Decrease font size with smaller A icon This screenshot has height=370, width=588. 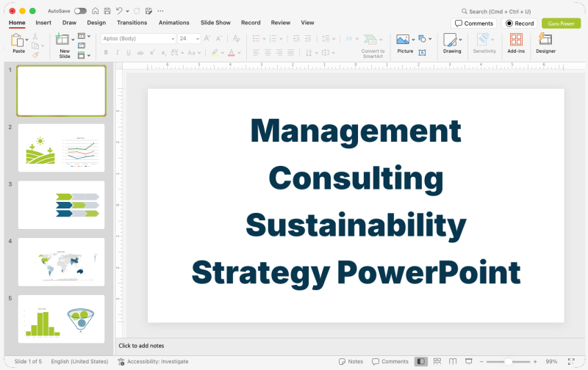tap(219, 38)
